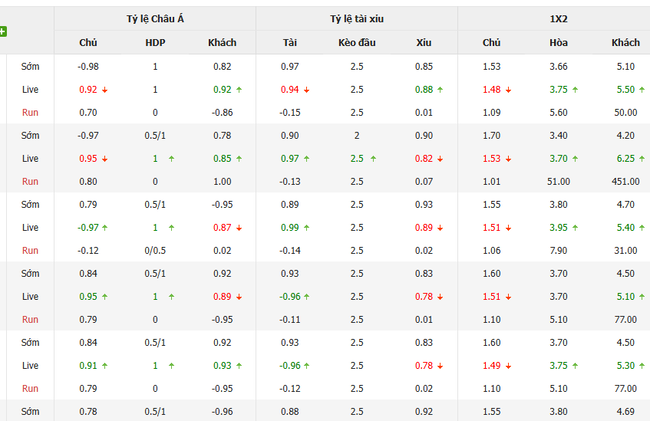650x421 pixels.
Task: Click the Hòa column header
Action: (x=558, y=43)
